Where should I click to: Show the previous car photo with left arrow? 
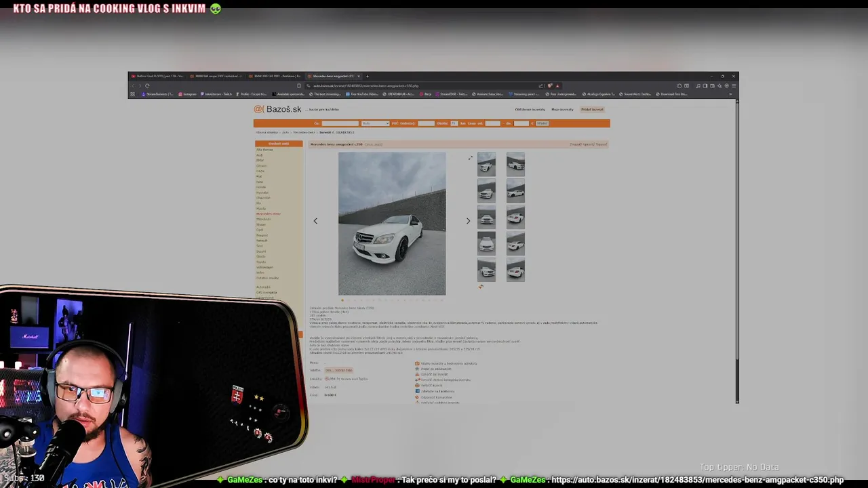click(315, 221)
